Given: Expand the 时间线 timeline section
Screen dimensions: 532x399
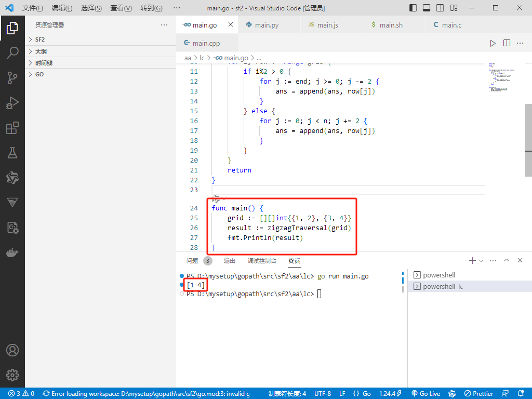Looking at the screenshot, I should click(x=100, y=63).
